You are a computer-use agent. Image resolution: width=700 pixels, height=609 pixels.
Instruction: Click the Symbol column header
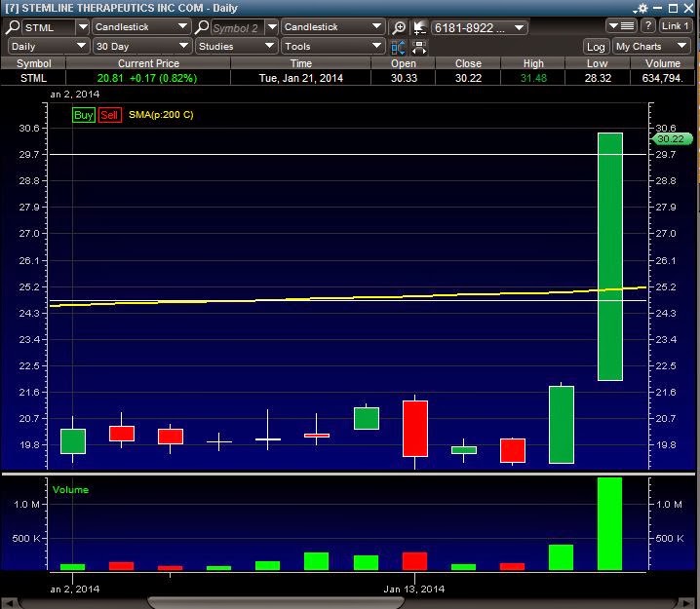click(33, 63)
